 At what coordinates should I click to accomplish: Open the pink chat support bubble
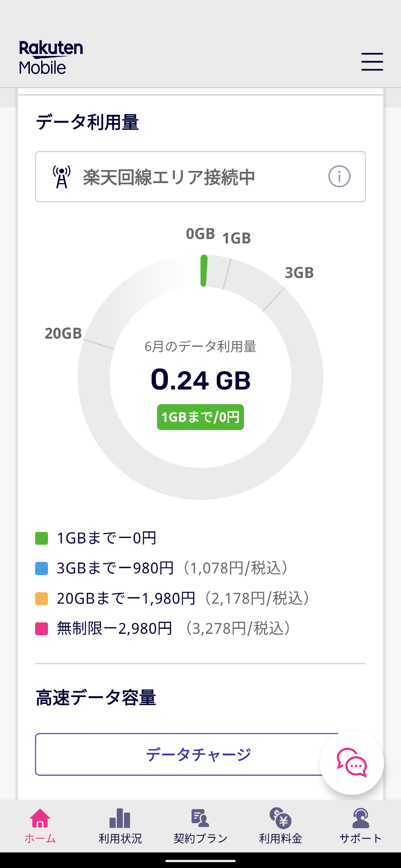(352, 762)
